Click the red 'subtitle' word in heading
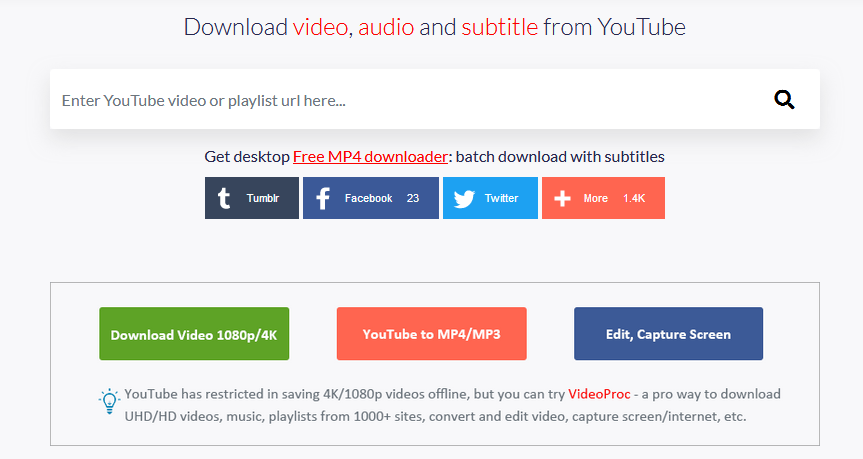The height and width of the screenshot is (459, 863). click(499, 27)
